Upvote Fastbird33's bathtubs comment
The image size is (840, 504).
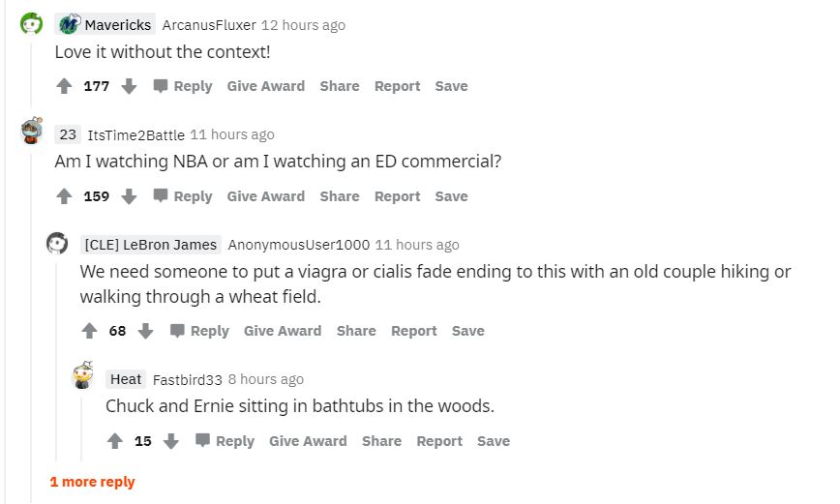115,441
